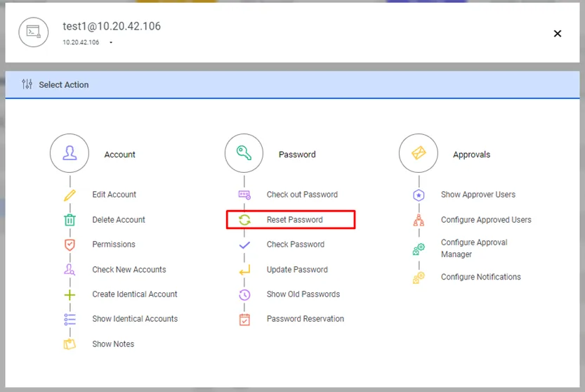This screenshot has height=392, width=585.
Task: Click the clock history icon for Show Old Passwords
Action: [244, 294]
